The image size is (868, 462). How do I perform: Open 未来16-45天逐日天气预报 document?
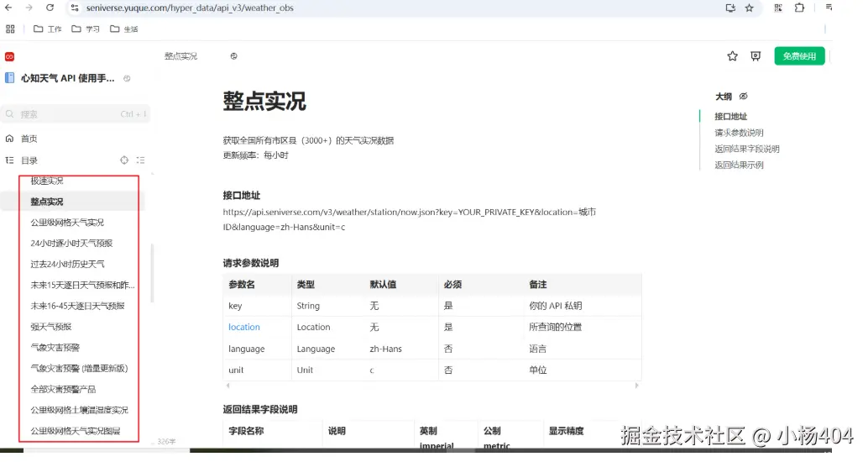pyautogui.click(x=77, y=306)
